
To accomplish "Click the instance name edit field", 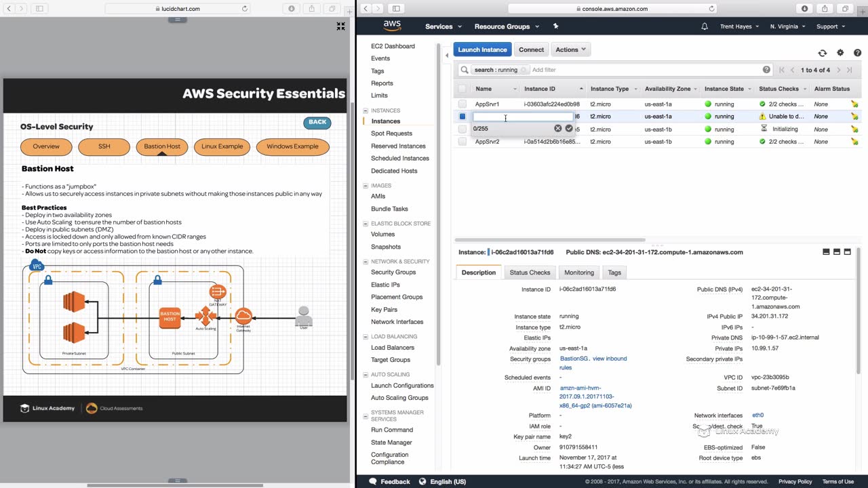I will click(522, 117).
